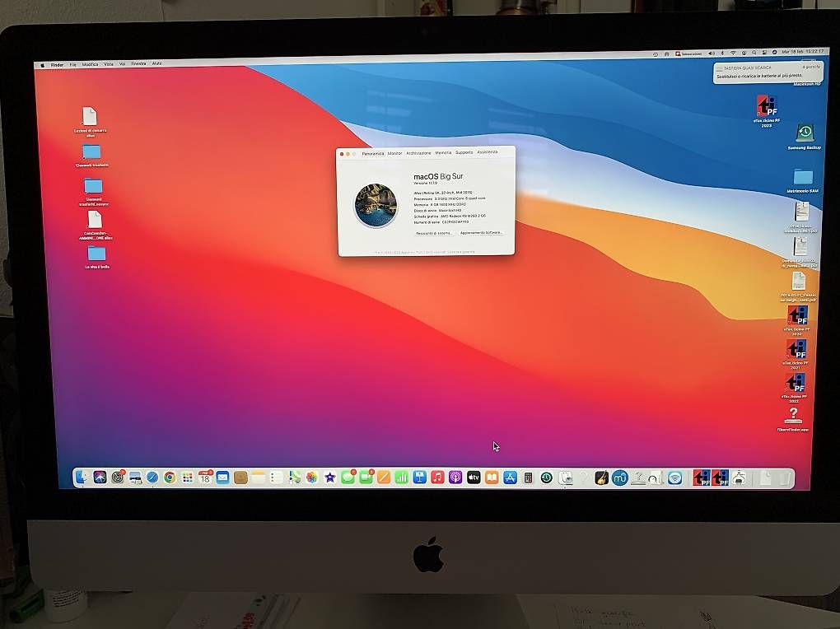This screenshot has width=840, height=629.
Task: Switch to Monitor tab
Action: point(394,153)
